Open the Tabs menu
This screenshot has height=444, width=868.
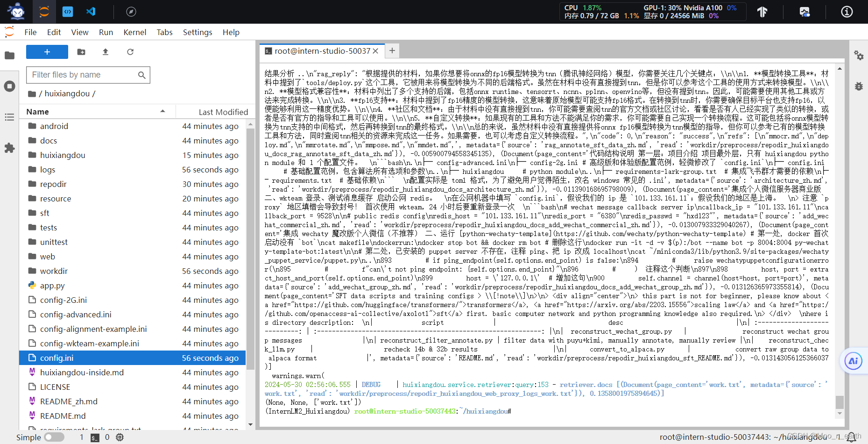(164, 32)
